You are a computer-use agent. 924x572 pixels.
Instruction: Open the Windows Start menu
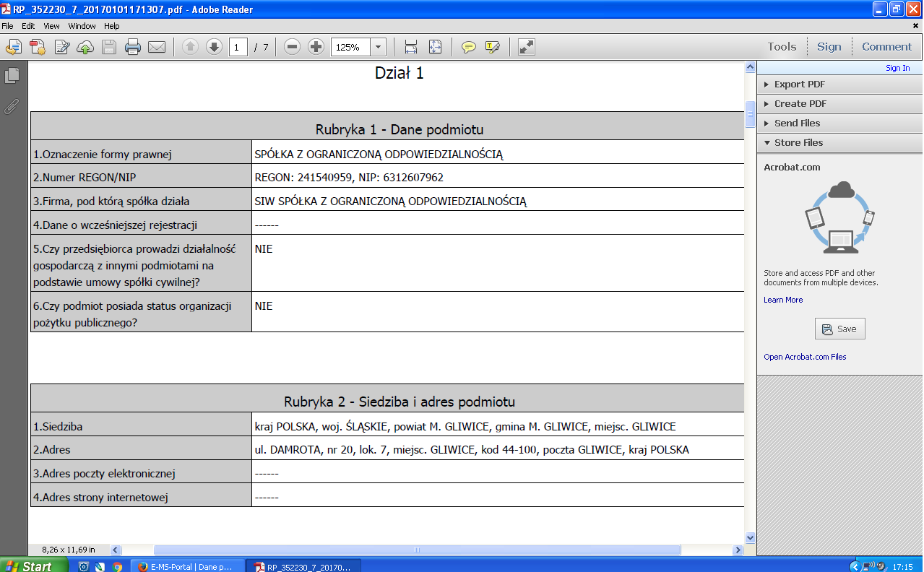point(29,566)
